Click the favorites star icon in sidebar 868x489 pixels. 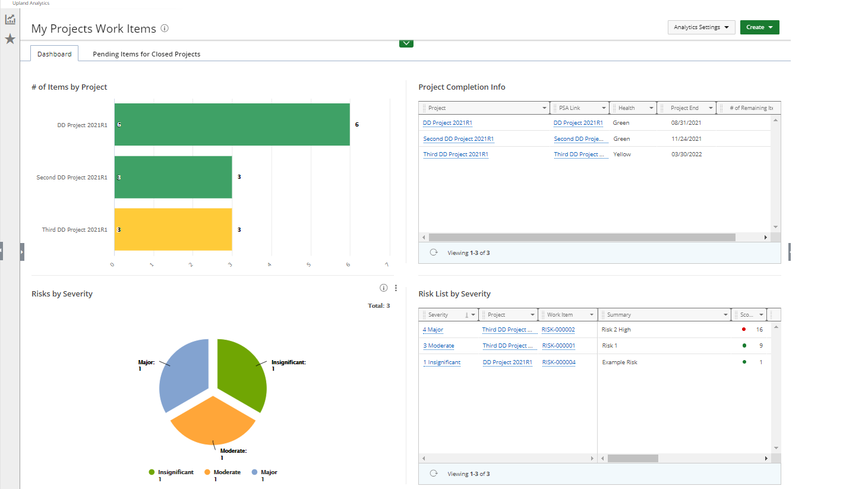click(10, 39)
